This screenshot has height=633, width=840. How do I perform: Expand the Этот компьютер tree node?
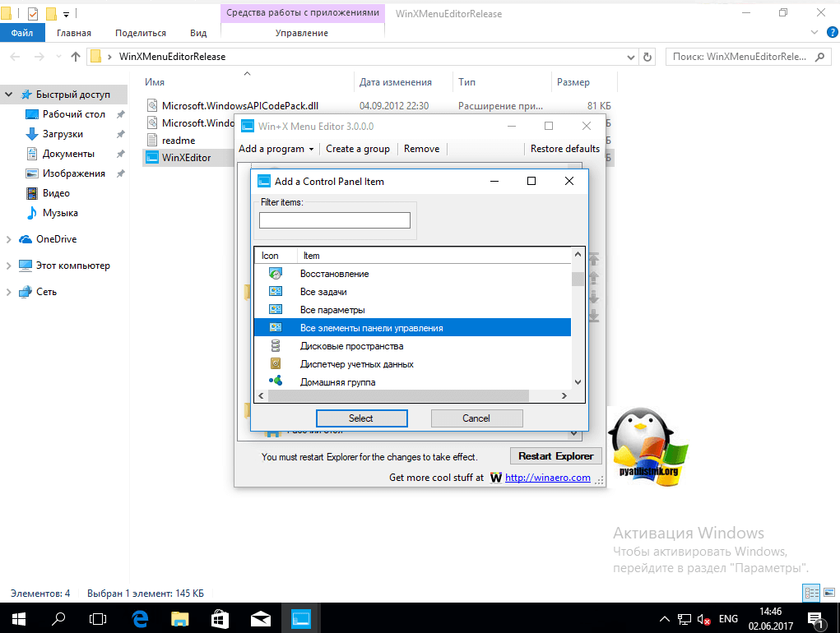(8, 266)
